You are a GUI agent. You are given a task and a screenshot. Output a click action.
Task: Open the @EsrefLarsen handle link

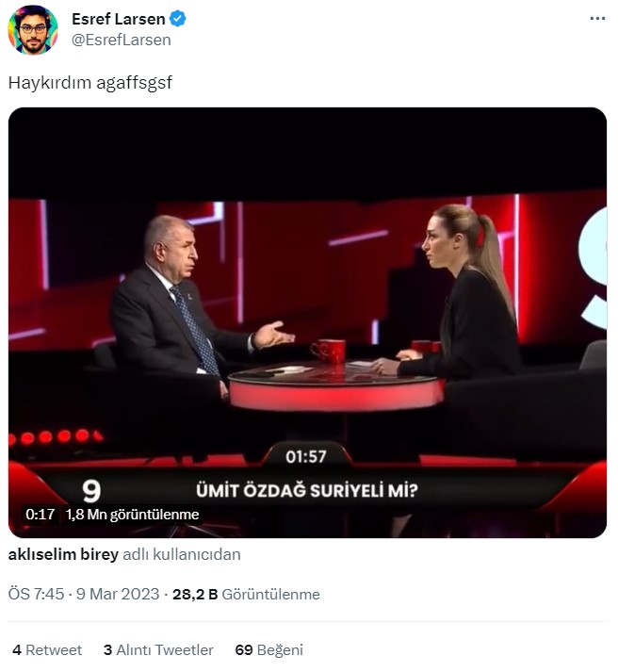pyautogui.click(x=121, y=40)
